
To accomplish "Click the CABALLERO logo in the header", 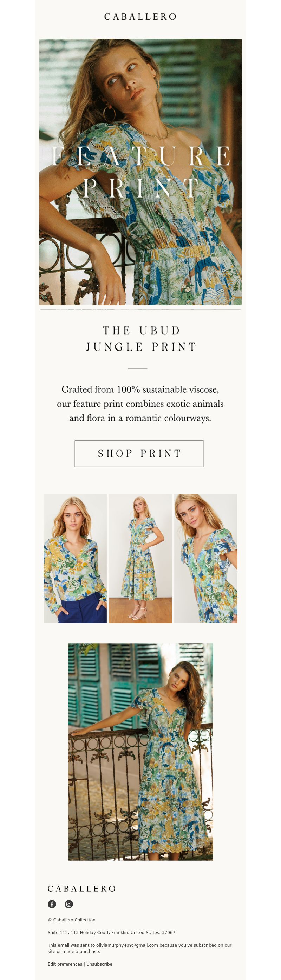I will pyautogui.click(x=140, y=17).
